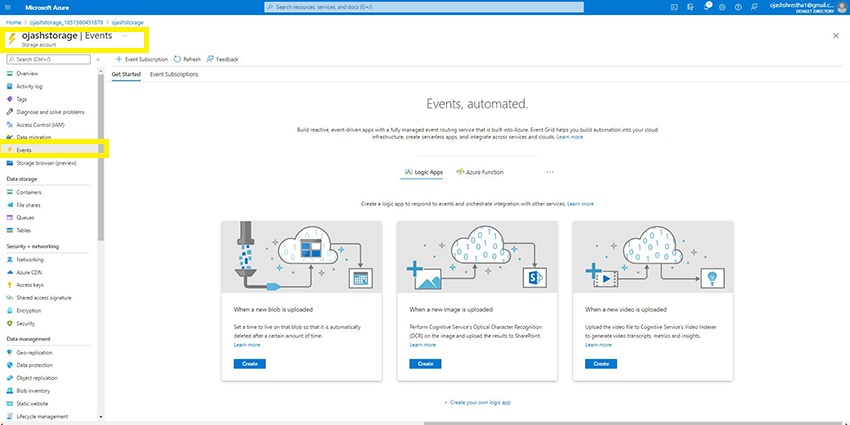Show more handler options ellipsis
The width and height of the screenshot is (850, 425).
550,172
